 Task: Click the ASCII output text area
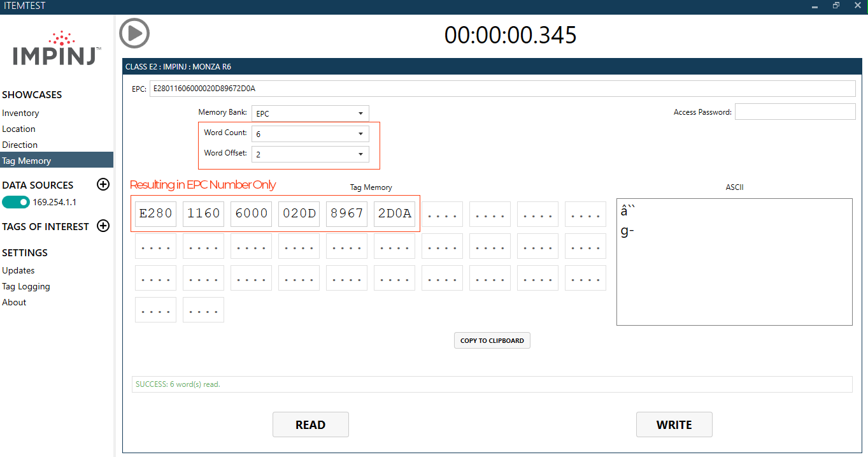click(x=734, y=262)
